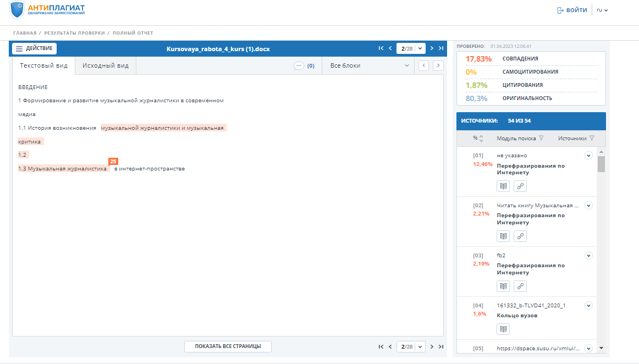Jump to first page in bottom navigation

381,346
